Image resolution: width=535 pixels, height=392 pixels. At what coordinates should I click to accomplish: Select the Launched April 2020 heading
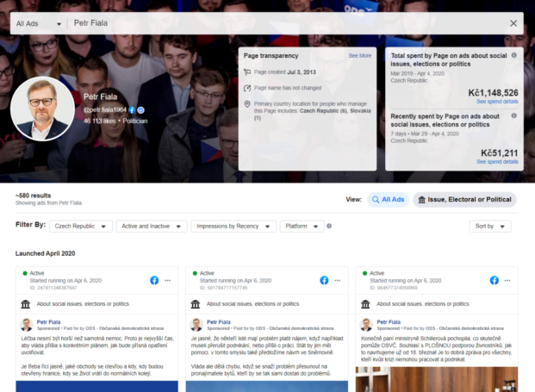tap(45, 253)
